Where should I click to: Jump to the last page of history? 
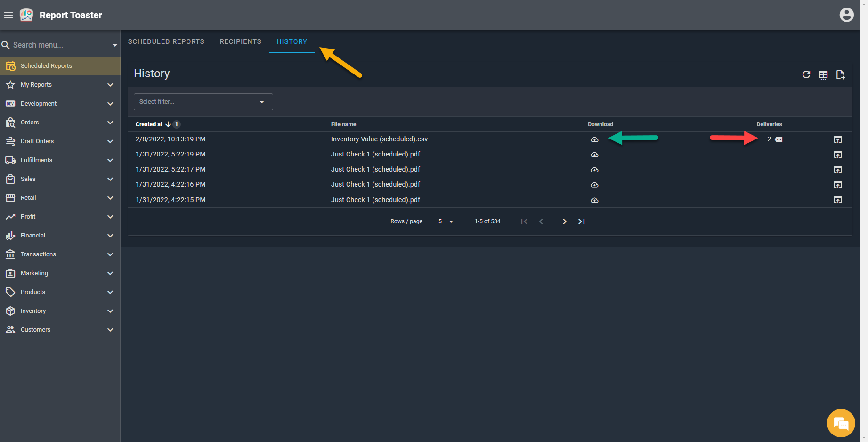coord(582,221)
